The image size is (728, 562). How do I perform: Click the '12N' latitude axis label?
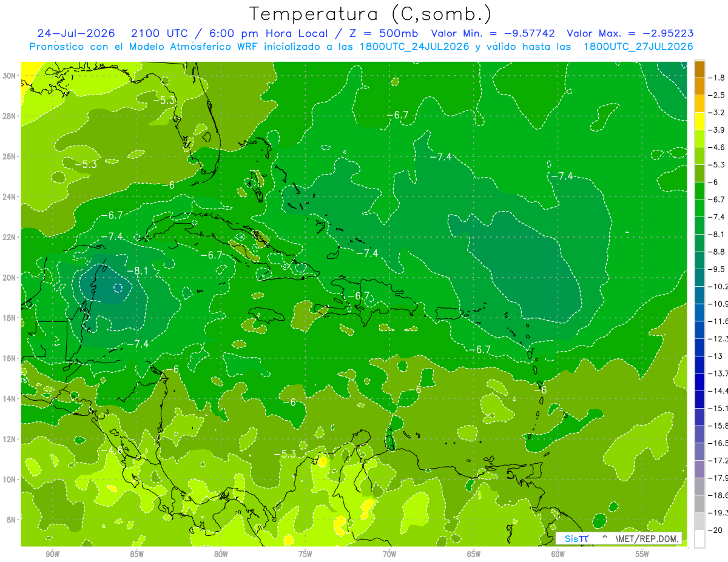pos(10,439)
